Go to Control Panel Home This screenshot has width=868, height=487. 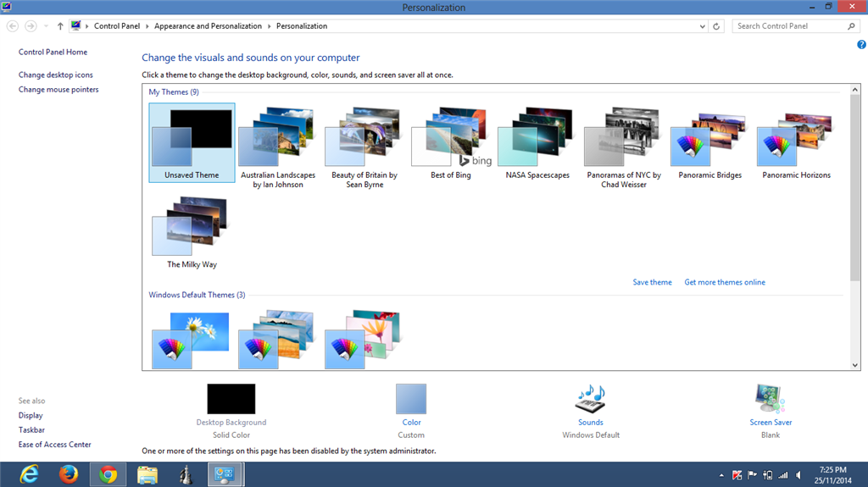[53, 52]
